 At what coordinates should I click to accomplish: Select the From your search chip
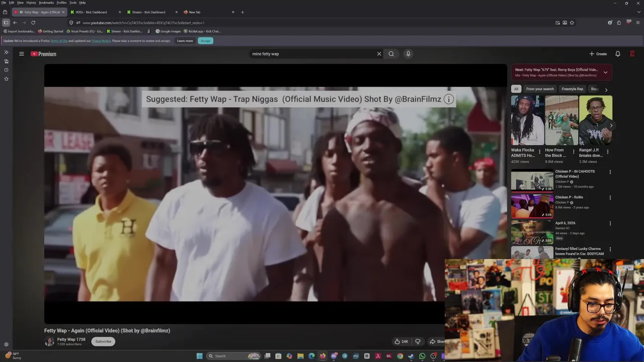click(540, 89)
